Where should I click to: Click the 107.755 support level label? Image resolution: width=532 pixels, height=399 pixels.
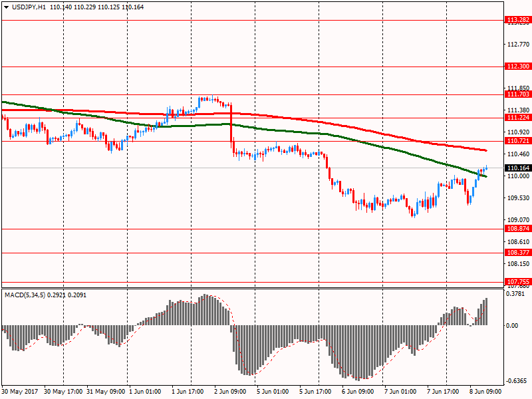point(518,281)
